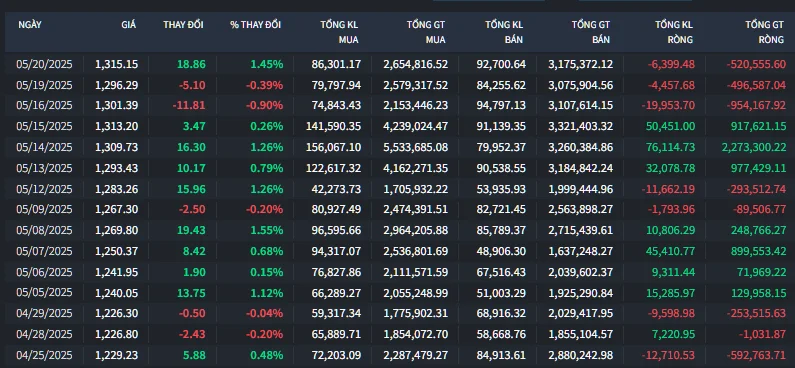Select the date 05/12/2025

point(44,189)
